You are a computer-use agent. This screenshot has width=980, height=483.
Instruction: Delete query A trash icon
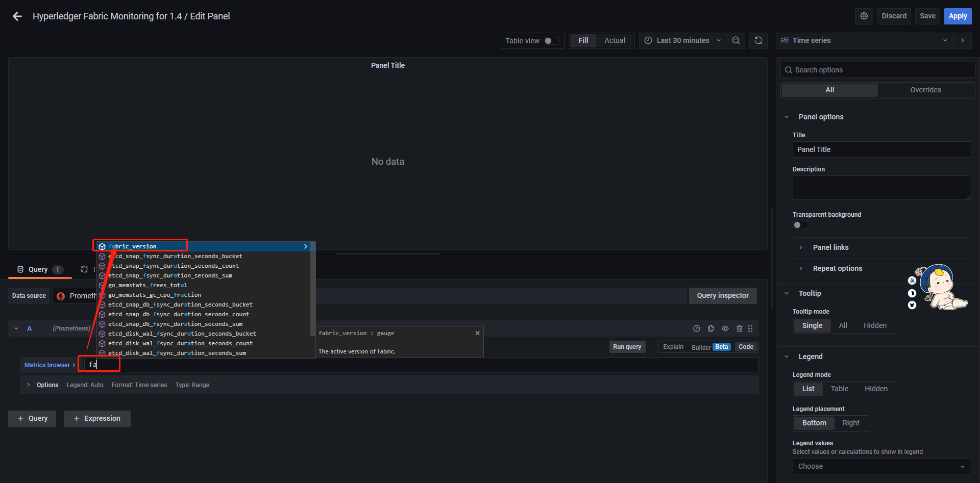pos(740,328)
